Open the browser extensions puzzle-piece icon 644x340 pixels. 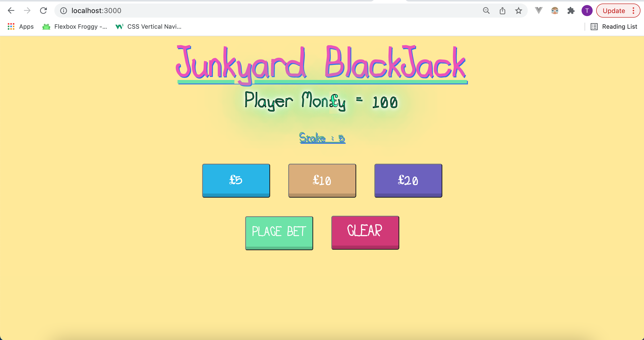pos(571,11)
